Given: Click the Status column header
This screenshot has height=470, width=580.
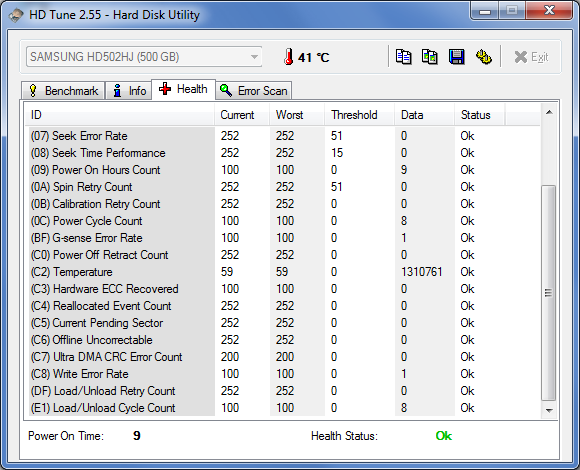Looking at the screenshot, I should point(479,115).
